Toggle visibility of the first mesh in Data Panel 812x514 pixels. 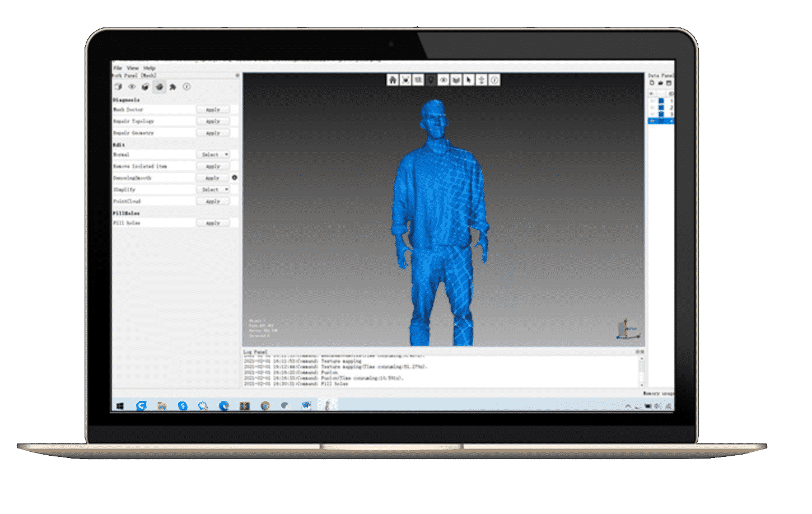pos(651,100)
